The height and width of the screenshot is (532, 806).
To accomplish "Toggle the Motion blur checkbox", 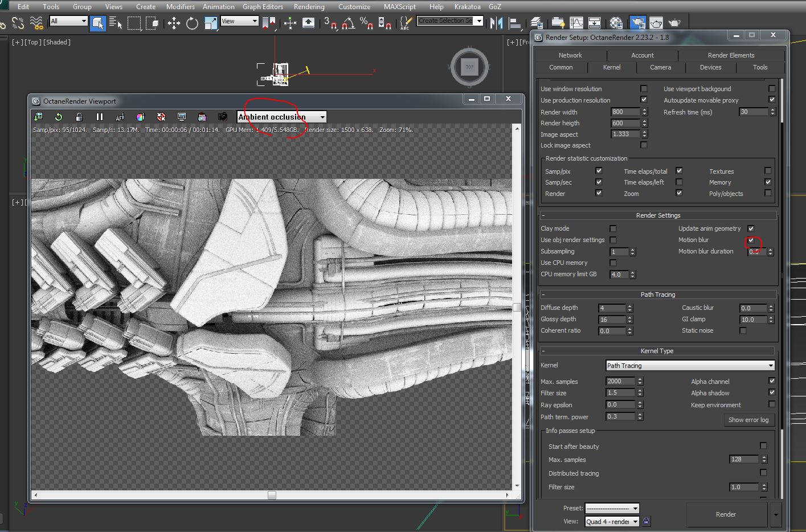I will pos(751,240).
